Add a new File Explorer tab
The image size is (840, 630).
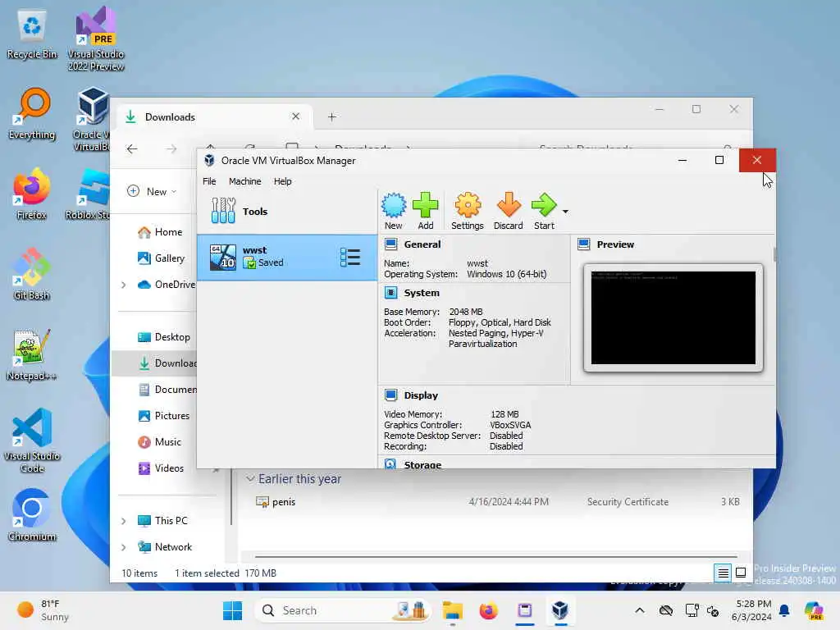pyautogui.click(x=332, y=116)
